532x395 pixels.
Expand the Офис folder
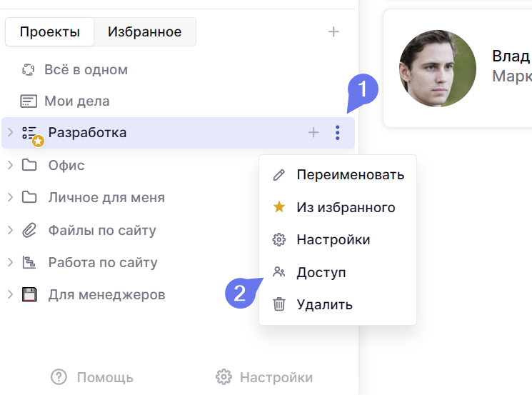point(10,166)
